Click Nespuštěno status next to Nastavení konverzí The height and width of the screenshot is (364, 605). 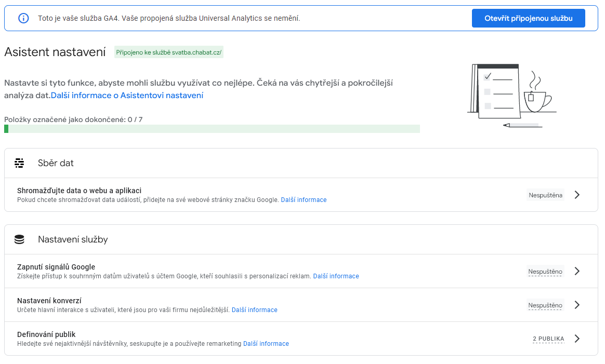point(545,305)
